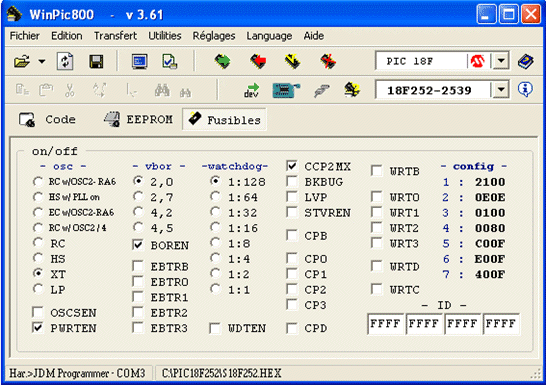The image size is (547, 386).
Task: Tick the STVREN checkbox
Action: pos(292,212)
